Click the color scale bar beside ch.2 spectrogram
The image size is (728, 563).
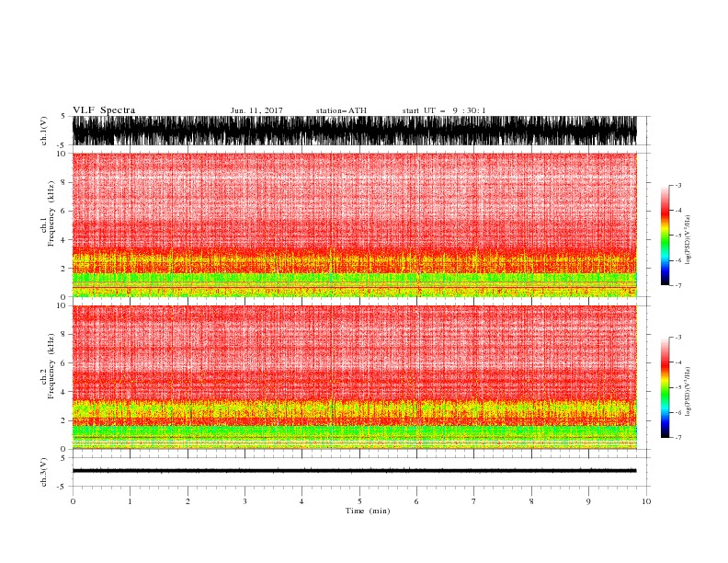pos(665,387)
